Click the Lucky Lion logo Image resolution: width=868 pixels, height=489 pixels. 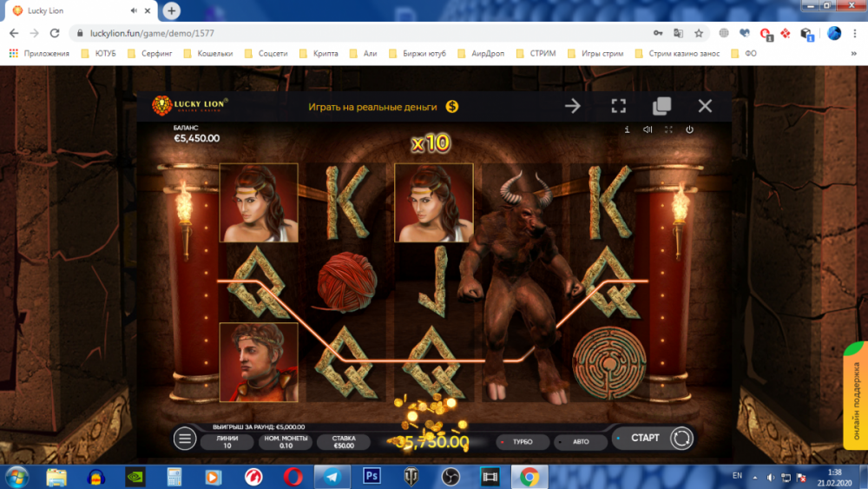tap(190, 105)
